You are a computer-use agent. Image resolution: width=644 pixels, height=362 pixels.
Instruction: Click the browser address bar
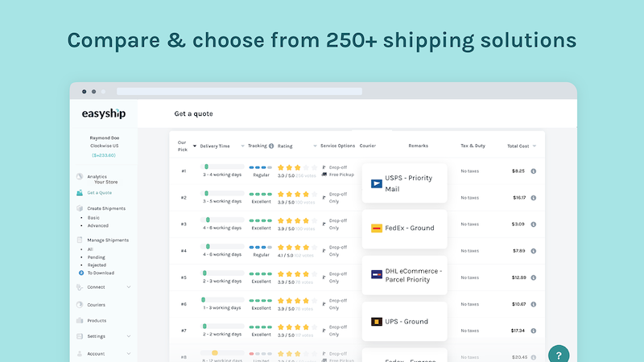[239, 91]
